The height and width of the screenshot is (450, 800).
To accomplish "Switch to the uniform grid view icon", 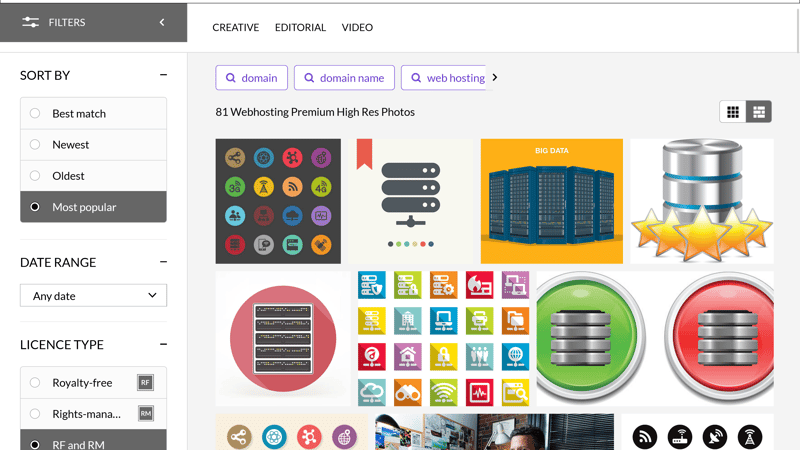I will (733, 112).
